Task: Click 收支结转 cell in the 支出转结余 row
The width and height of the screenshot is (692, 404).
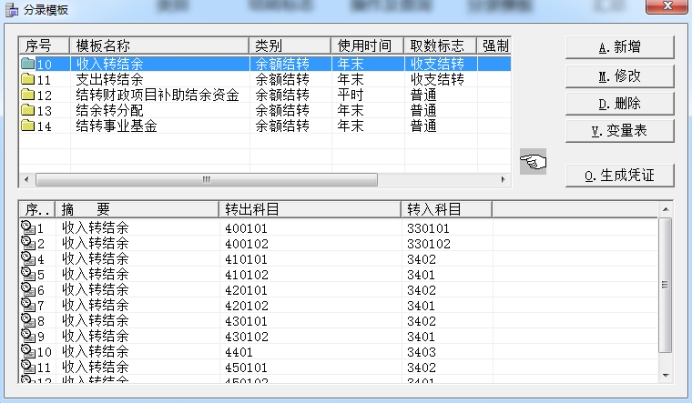Action: tap(437, 79)
